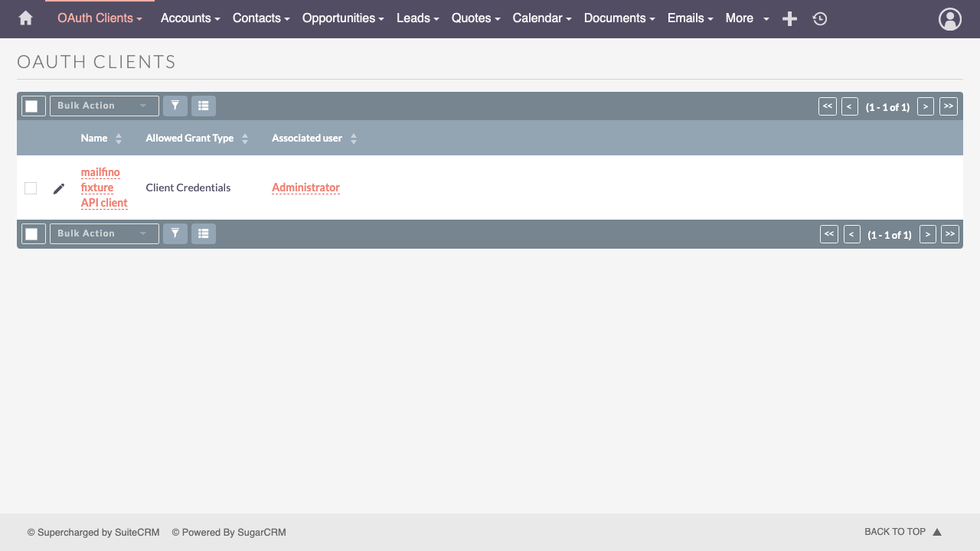Go to previous page in bottom pagination
Screen dimensions: 980x551
(852, 234)
